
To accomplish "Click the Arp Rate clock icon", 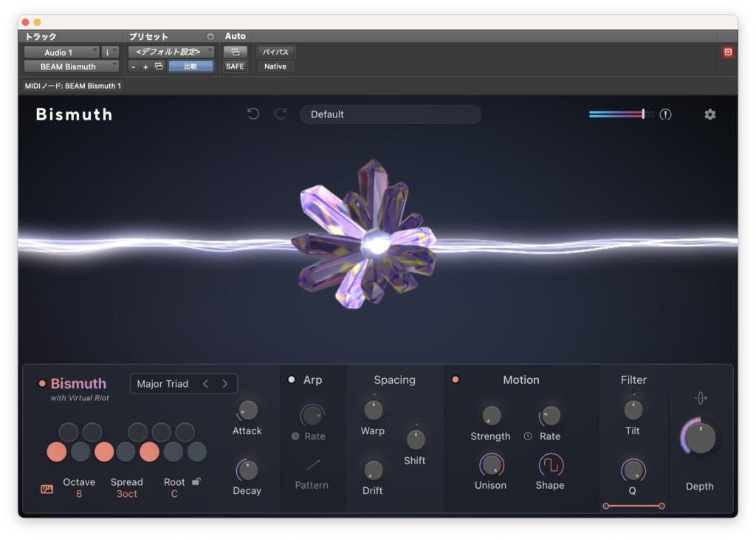I will [x=295, y=436].
